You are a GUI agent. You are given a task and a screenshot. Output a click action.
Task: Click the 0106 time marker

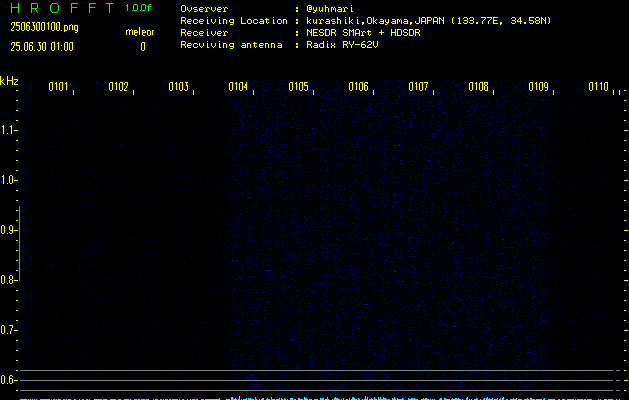(358, 87)
